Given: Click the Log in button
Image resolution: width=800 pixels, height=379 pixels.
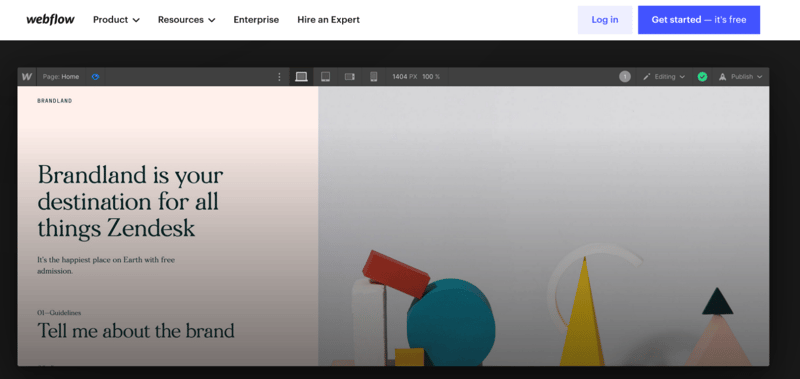Looking at the screenshot, I should pos(605,20).
